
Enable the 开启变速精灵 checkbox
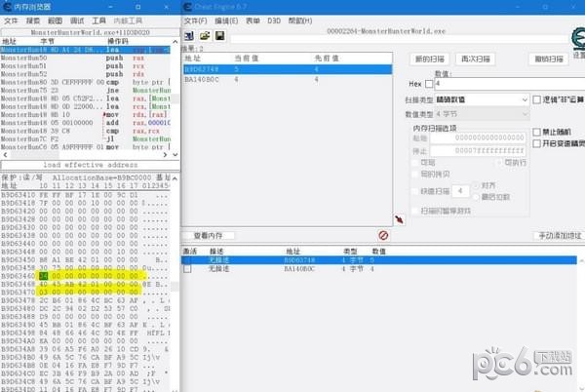click(536, 143)
